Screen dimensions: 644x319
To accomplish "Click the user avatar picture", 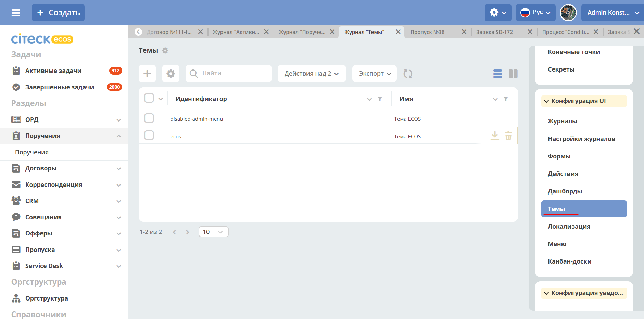I will click(568, 13).
